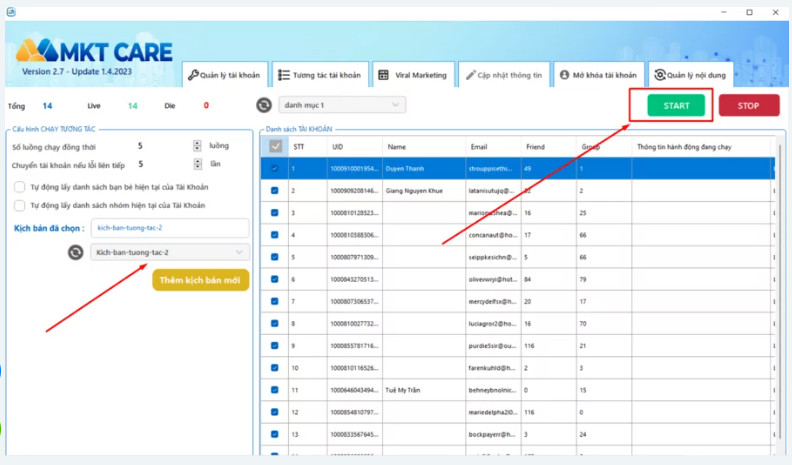Sort by the UID column header
792x465 pixels.
[x=355, y=147]
